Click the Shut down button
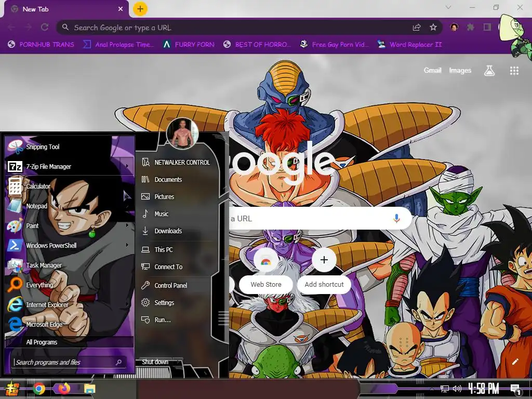Viewport: 532px width, 399px height. click(x=155, y=362)
